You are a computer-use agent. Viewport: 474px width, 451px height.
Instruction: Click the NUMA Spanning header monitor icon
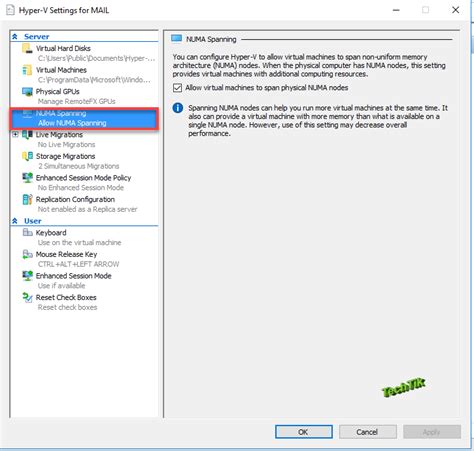[176, 39]
